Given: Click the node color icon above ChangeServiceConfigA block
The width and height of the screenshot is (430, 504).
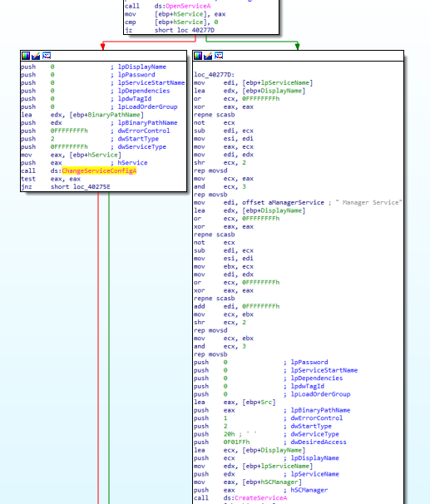Looking at the screenshot, I should tap(26, 56).
